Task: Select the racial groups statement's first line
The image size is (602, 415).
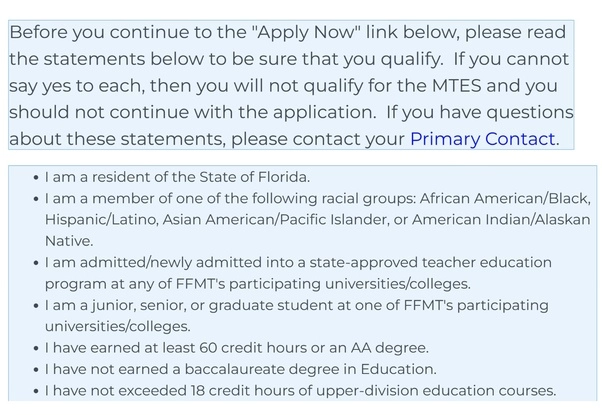Action: click(318, 199)
